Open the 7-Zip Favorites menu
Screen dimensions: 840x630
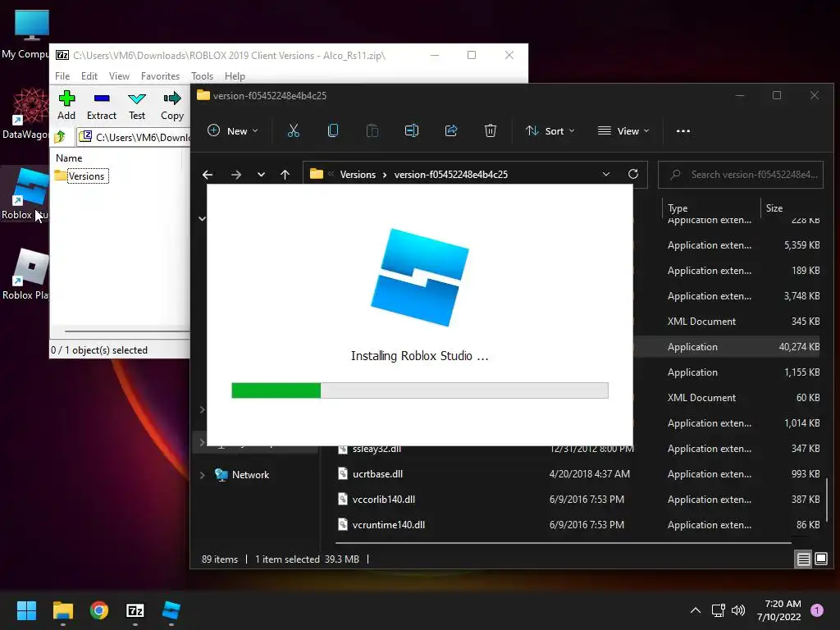[x=160, y=76]
